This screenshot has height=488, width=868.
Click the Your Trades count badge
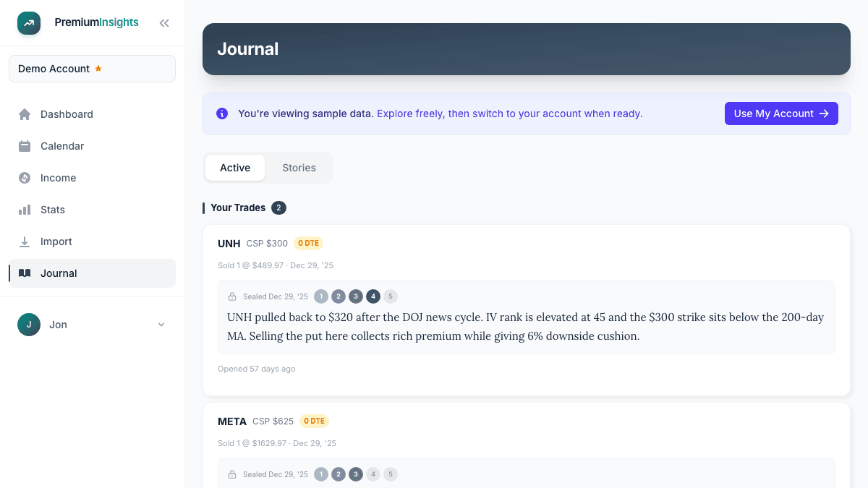(278, 207)
